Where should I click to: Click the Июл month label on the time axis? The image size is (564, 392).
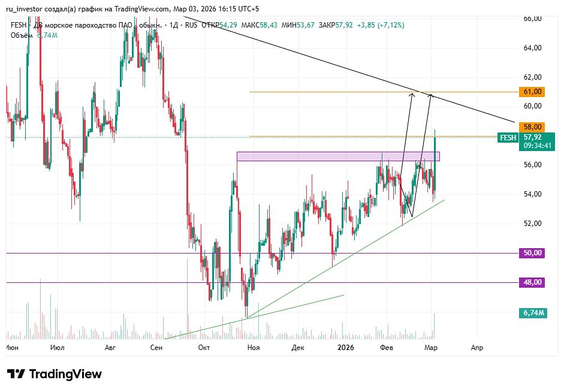58,348
